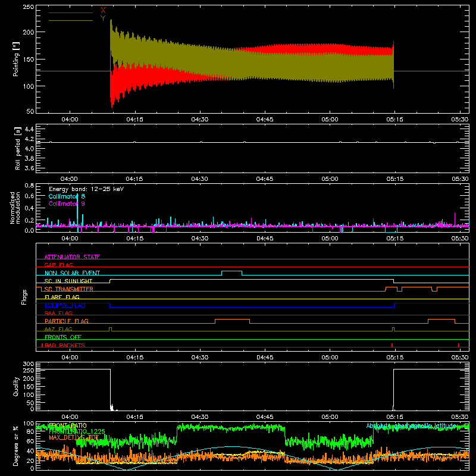
Task: Click the 50 tick on Pointing axis
Action: pos(30,111)
